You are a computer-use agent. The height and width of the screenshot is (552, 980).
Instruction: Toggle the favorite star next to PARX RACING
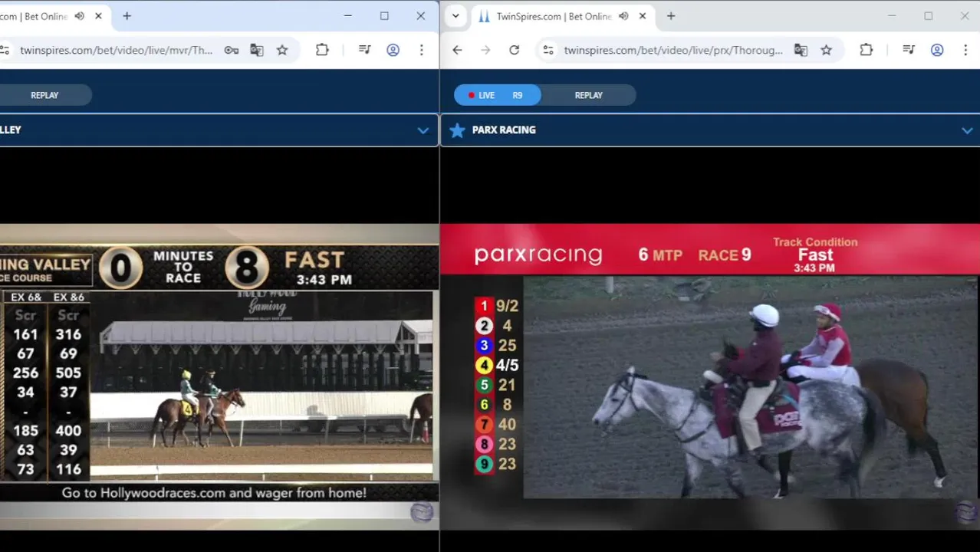tap(457, 130)
